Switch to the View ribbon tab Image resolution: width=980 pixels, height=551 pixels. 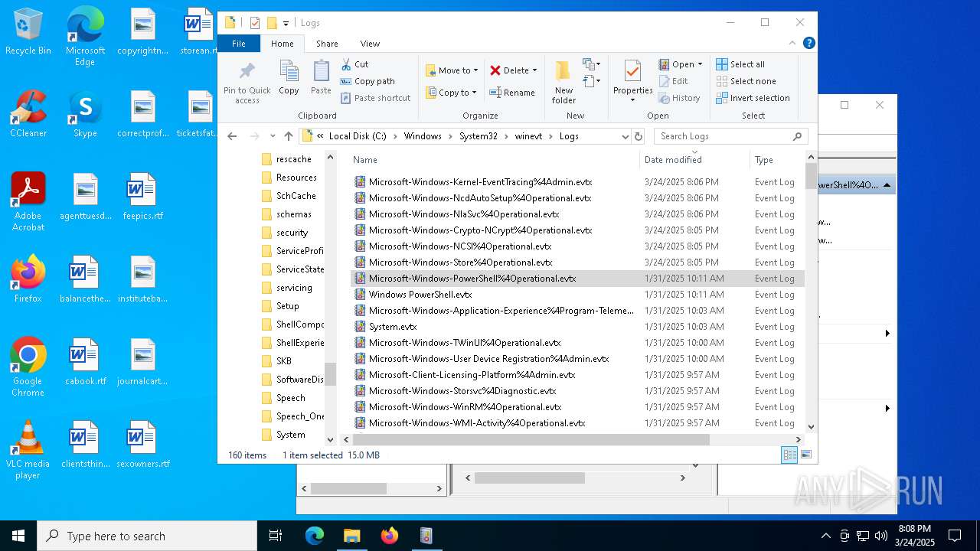[370, 44]
